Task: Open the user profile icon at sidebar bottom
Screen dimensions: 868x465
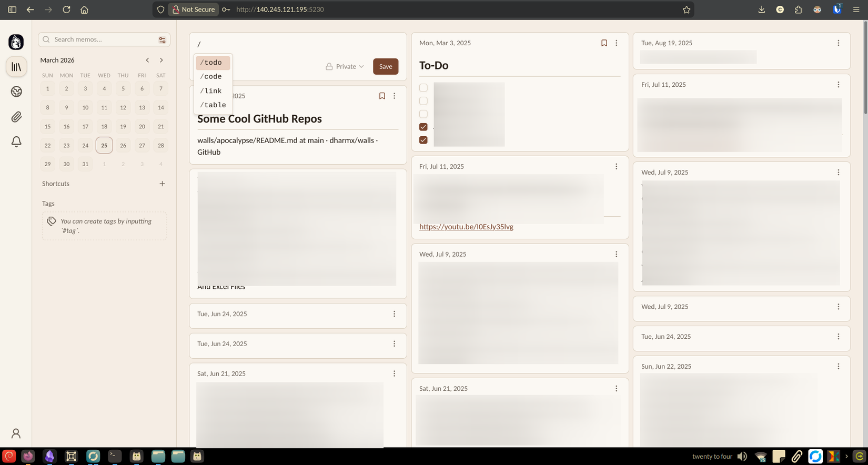Action: [x=16, y=433]
